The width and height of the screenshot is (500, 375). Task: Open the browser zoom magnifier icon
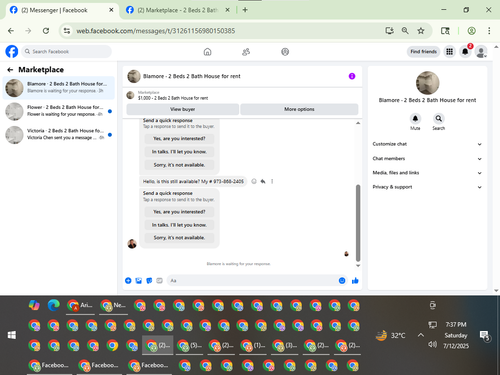(405, 31)
